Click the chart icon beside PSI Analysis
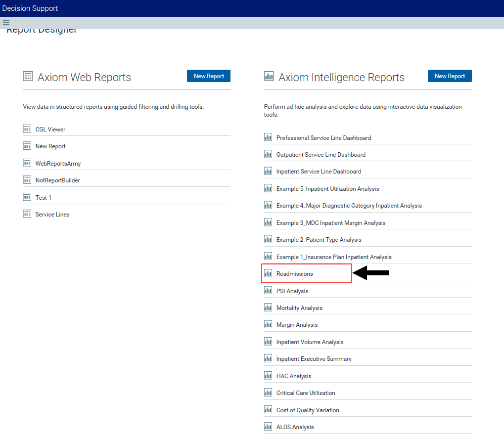 click(268, 291)
